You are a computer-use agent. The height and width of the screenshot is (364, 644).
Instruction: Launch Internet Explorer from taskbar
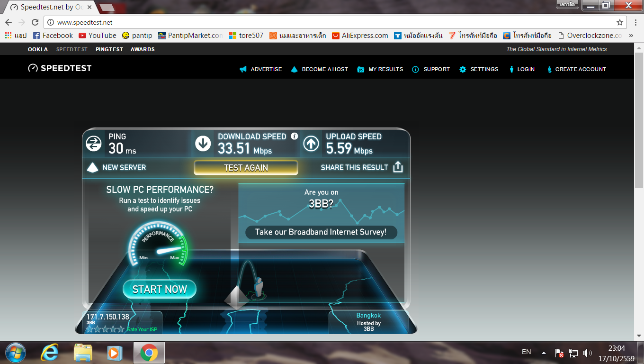pyautogui.click(x=49, y=353)
